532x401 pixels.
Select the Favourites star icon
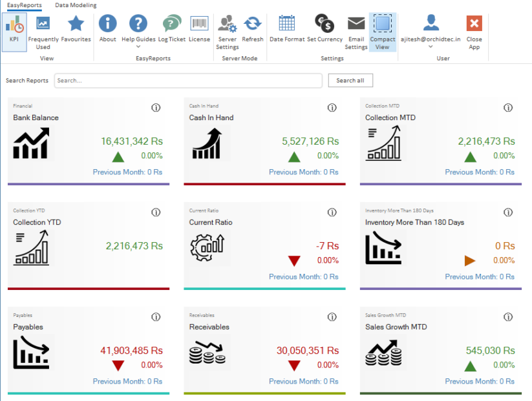click(x=76, y=26)
